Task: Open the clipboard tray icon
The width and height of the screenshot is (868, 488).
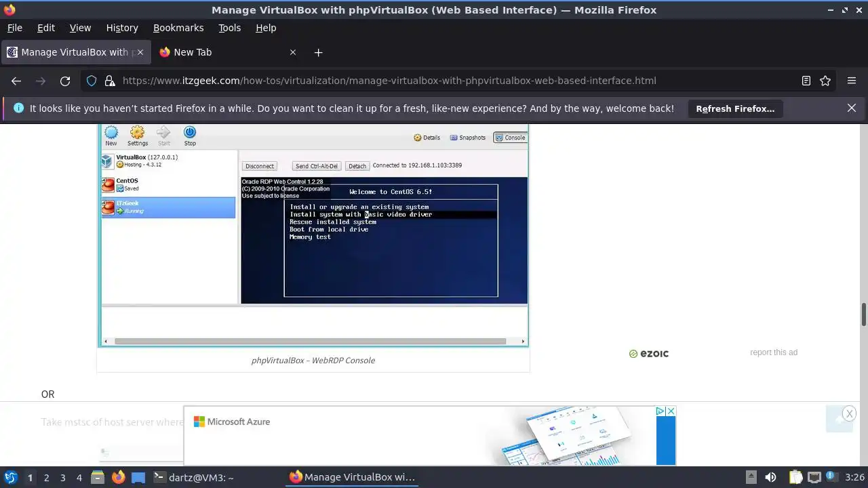Action: [x=795, y=477]
